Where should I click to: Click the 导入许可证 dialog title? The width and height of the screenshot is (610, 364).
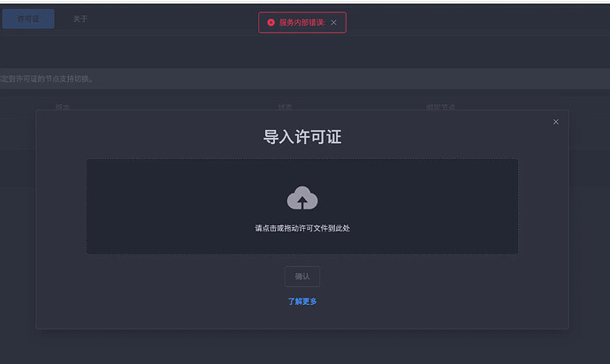(302, 137)
